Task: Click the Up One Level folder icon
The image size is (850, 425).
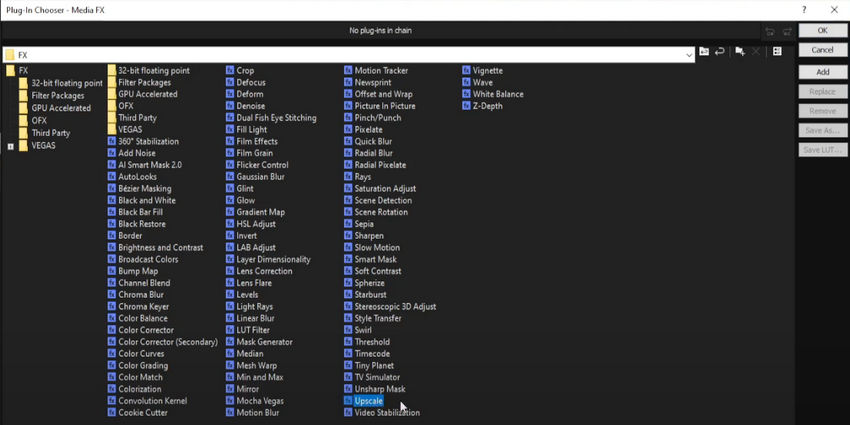Action: coord(704,52)
